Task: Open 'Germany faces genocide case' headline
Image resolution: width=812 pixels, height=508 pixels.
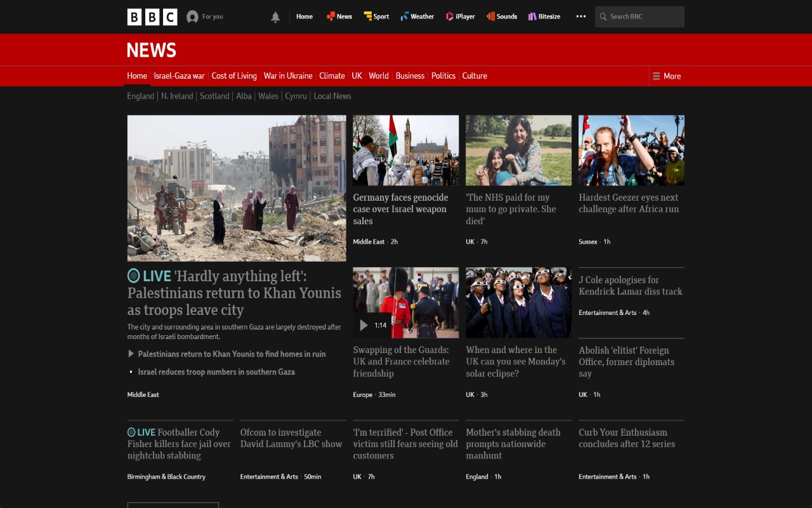Action: point(400,209)
